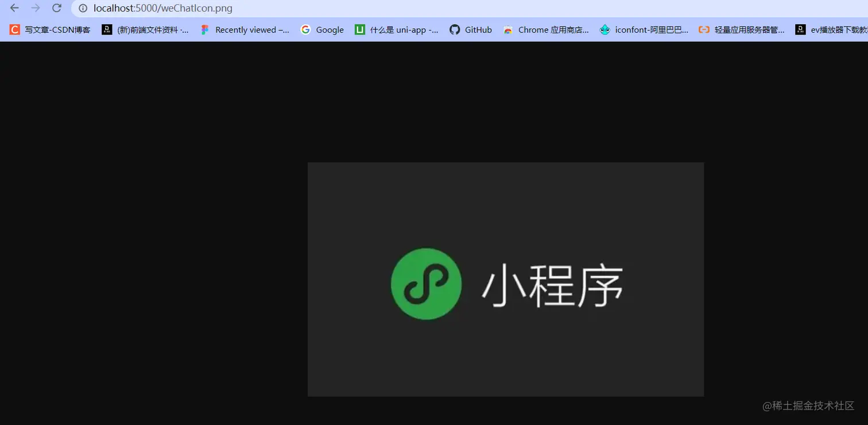
Task: Open the (新)前端文件资料 bookmark
Action: (x=145, y=30)
